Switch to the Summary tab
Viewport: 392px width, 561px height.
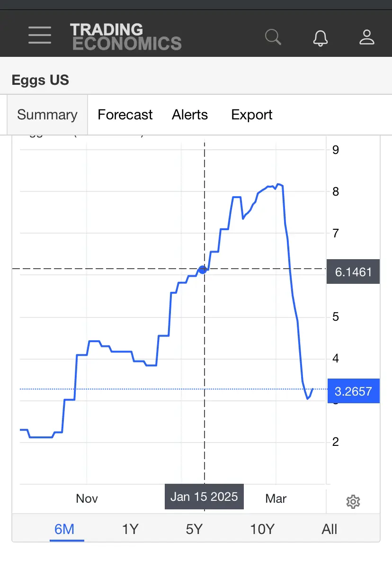click(x=47, y=115)
